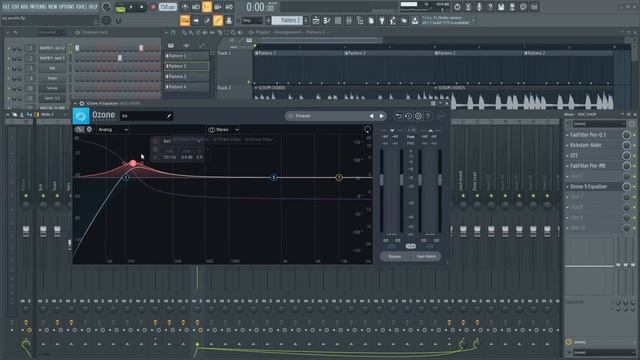
Task: Click the rightmost Ozone output gain fader handle
Action: tap(440, 180)
